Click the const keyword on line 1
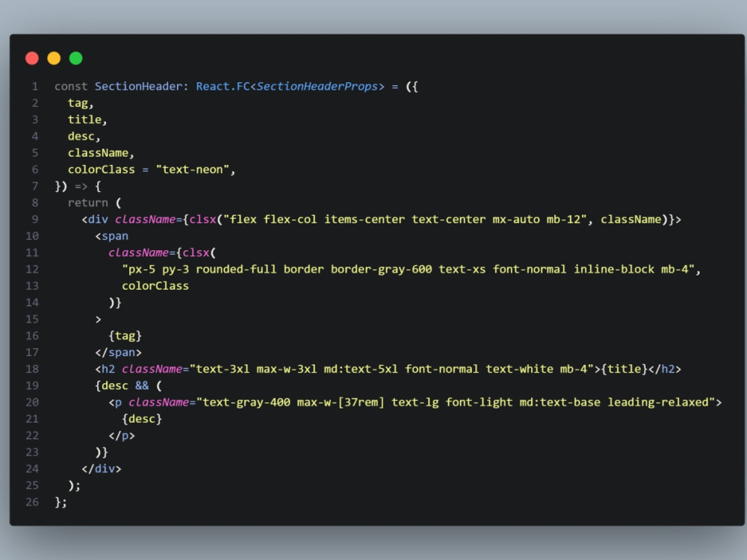The height and width of the screenshot is (560, 747). point(71,87)
